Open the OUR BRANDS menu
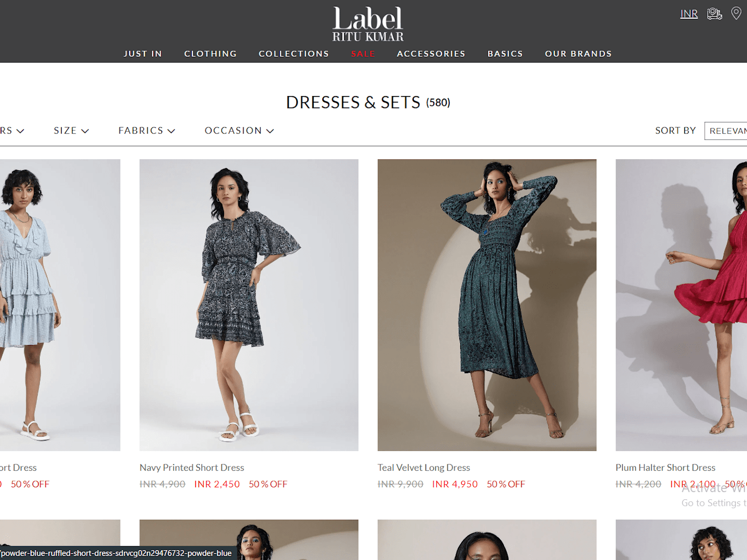747x560 pixels. coord(578,54)
